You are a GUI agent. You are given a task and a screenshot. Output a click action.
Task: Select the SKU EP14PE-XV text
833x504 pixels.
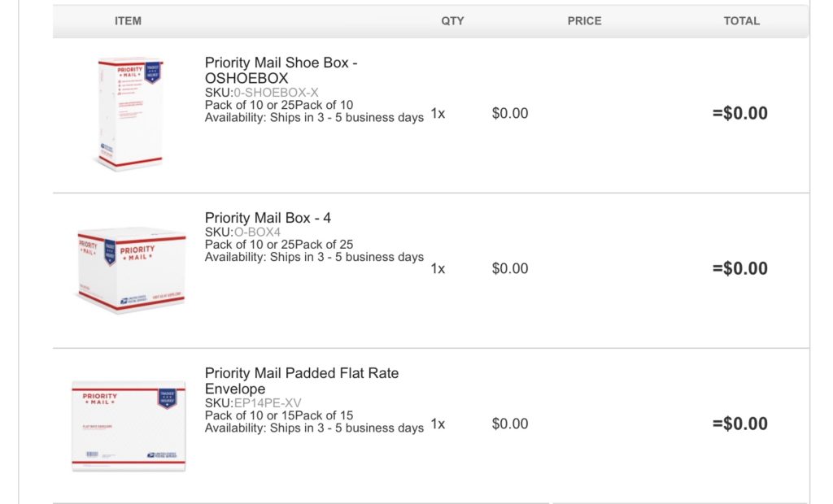coord(268,403)
